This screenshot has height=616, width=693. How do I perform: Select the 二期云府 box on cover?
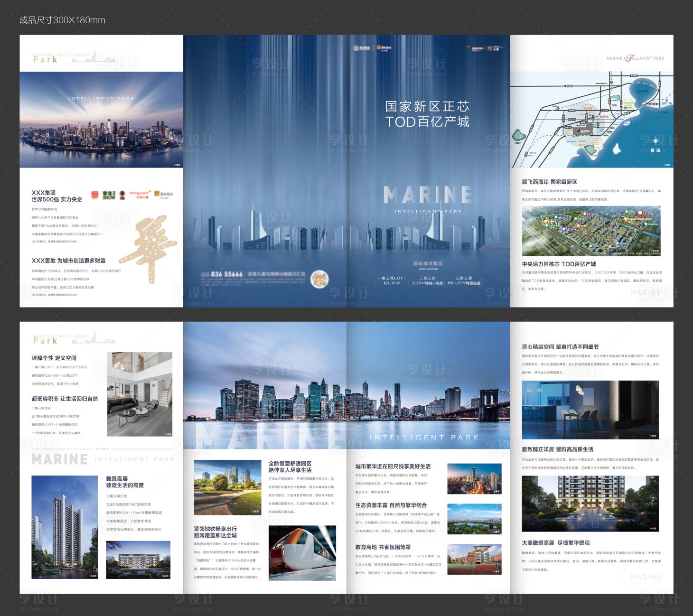click(x=427, y=280)
